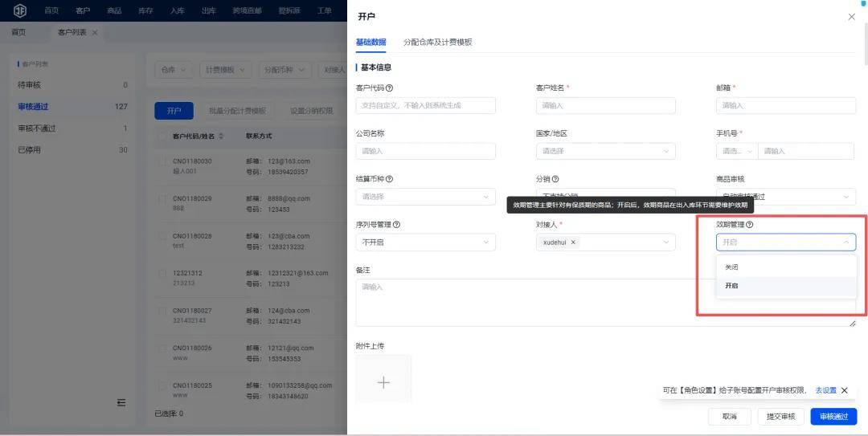
Task: Click help icon next to 分销
Action: click(555, 179)
